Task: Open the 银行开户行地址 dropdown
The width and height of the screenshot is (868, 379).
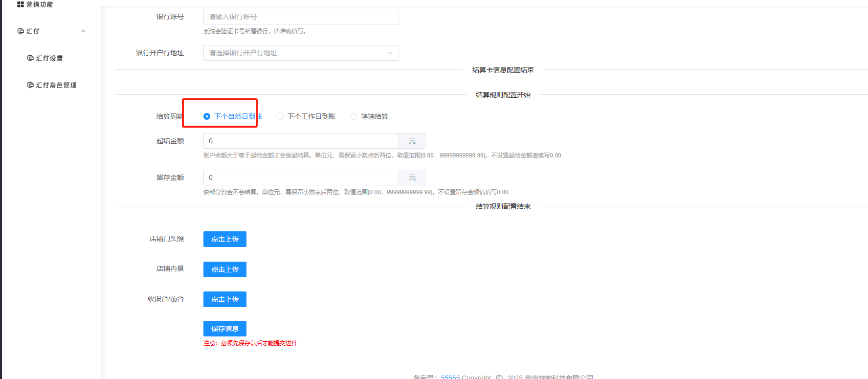Action: [x=301, y=53]
